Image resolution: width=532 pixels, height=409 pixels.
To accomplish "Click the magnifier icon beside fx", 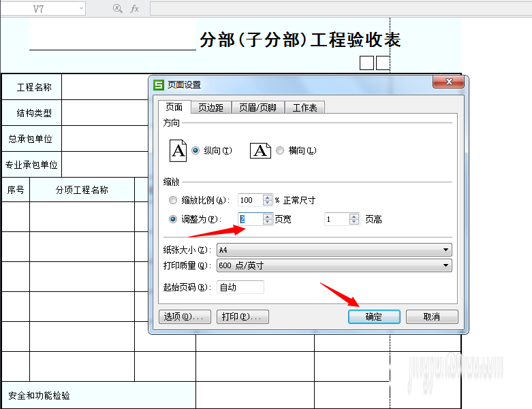I will [117, 9].
